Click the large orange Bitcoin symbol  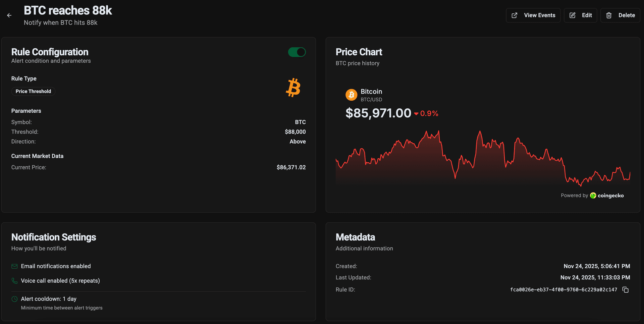pyautogui.click(x=293, y=88)
